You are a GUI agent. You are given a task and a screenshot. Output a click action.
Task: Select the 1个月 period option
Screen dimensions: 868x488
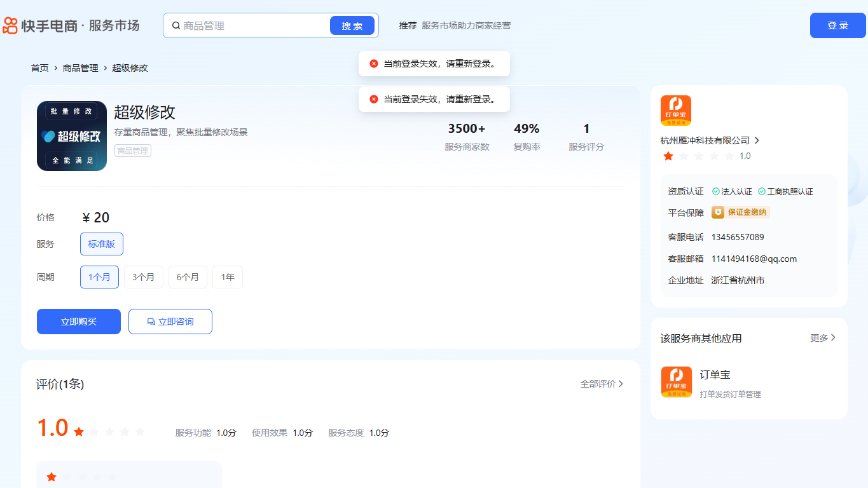(x=99, y=277)
